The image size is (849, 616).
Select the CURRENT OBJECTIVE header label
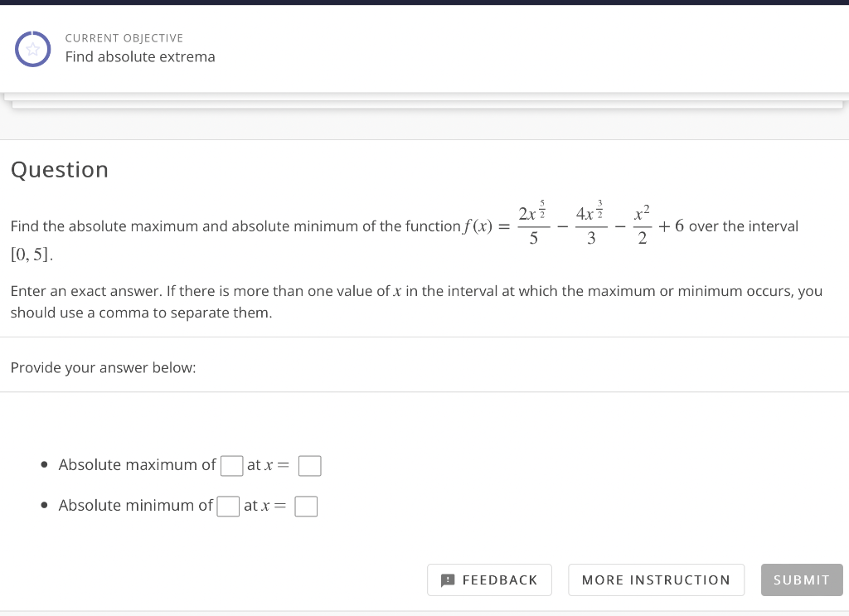pos(124,38)
